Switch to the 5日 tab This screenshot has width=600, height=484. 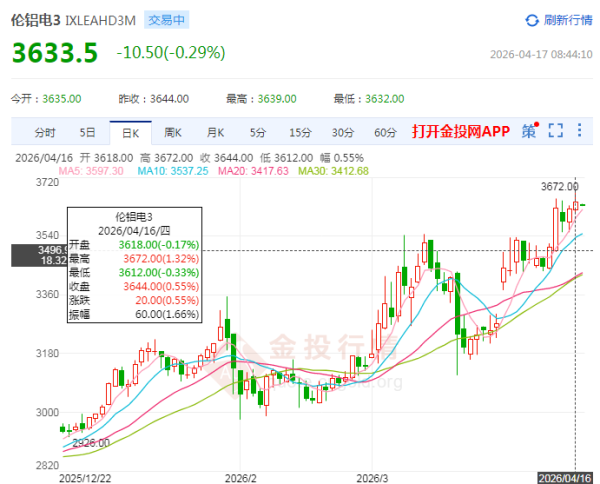87,133
